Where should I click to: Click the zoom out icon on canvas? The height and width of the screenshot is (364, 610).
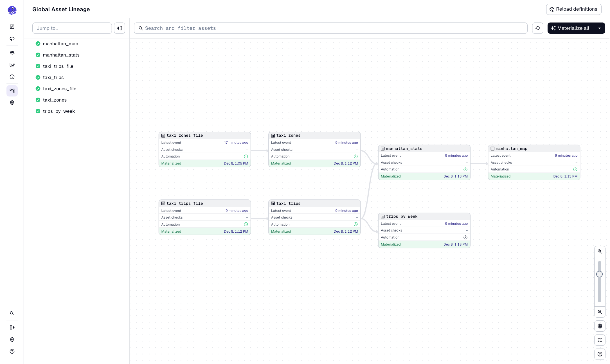(x=600, y=312)
